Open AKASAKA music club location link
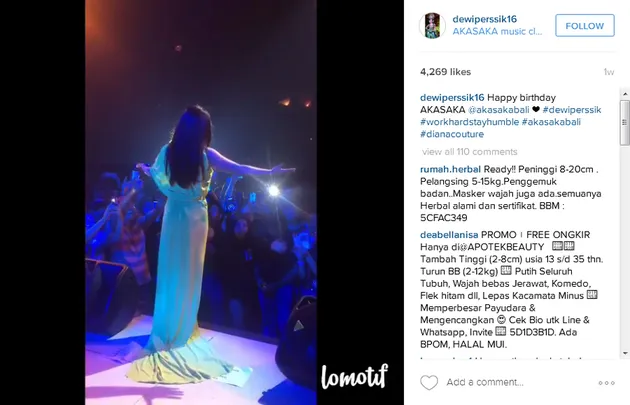 click(497, 31)
